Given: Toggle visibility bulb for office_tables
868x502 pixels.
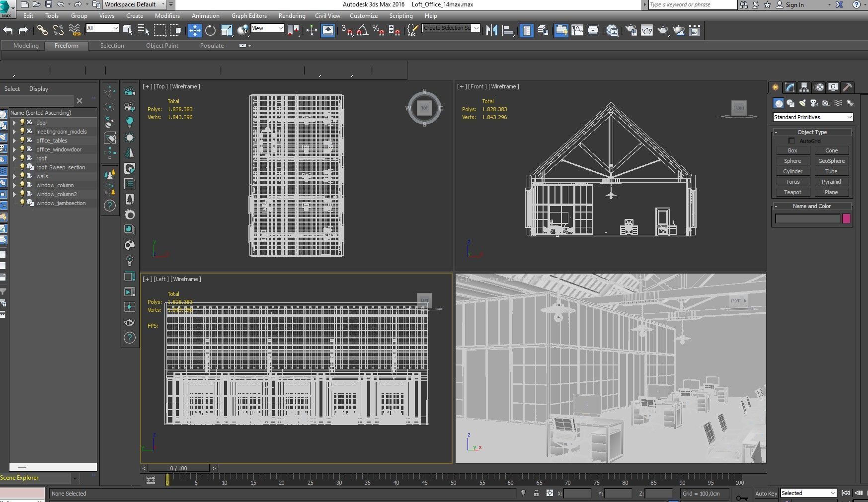Looking at the screenshot, I should coord(22,140).
